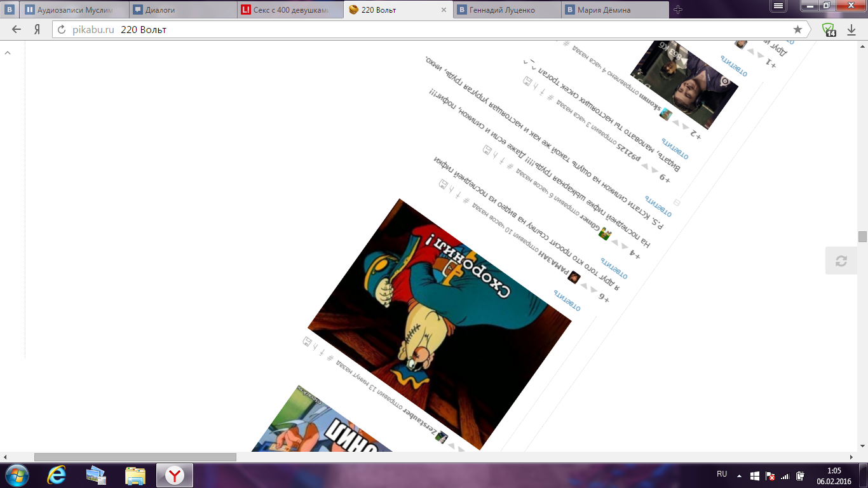
Task: Open the green shield protection icon
Action: pyautogui.click(x=829, y=30)
